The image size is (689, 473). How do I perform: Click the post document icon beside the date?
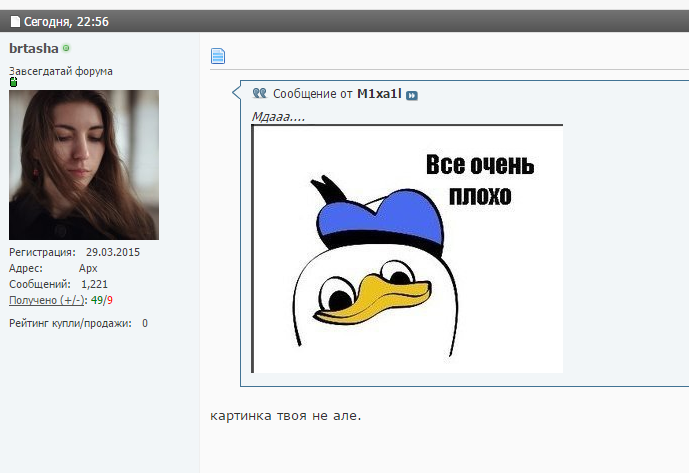15,22
